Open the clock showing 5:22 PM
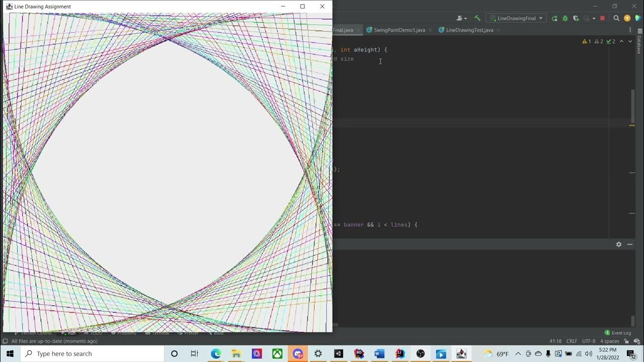 (608, 353)
